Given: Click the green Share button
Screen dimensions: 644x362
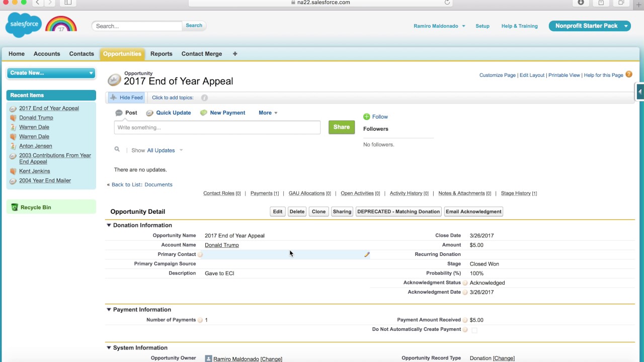Looking at the screenshot, I should pyautogui.click(x=342, y=127).
